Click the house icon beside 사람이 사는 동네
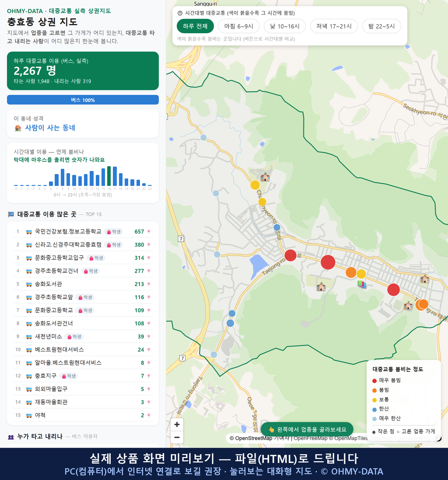Viewport: 448px width, 480px height. coord(18,128)
